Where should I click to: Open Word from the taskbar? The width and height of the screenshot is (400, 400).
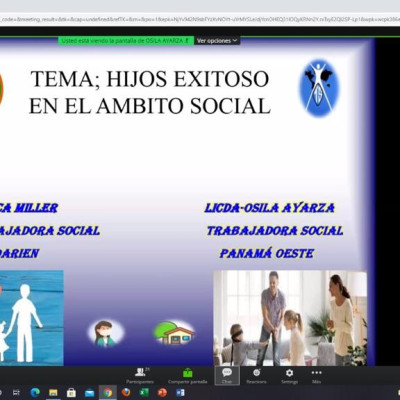coord(180,393)
